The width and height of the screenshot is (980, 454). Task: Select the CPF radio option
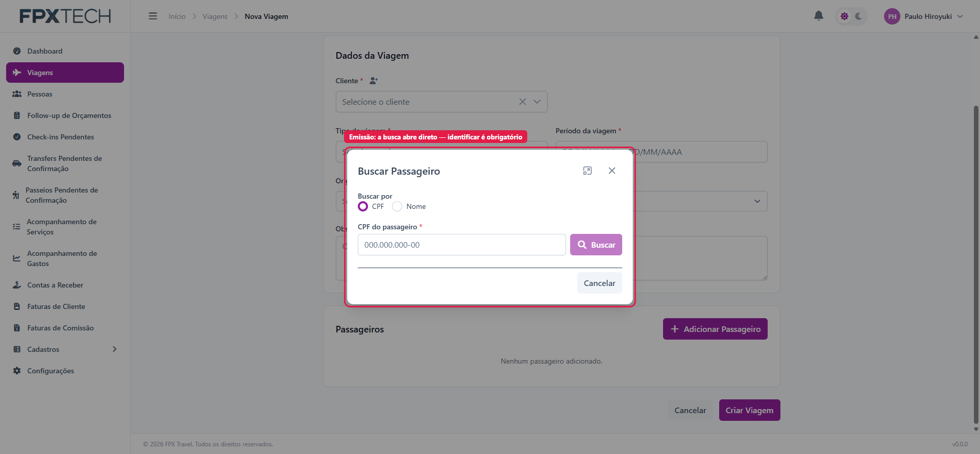[x=363, y=206]
